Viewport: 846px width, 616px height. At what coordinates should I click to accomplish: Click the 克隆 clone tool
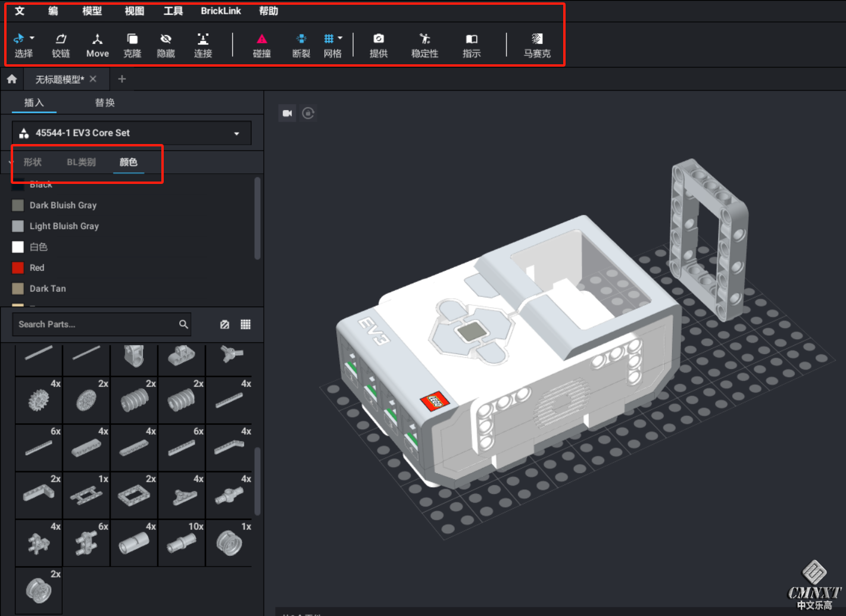coord(132,45)
